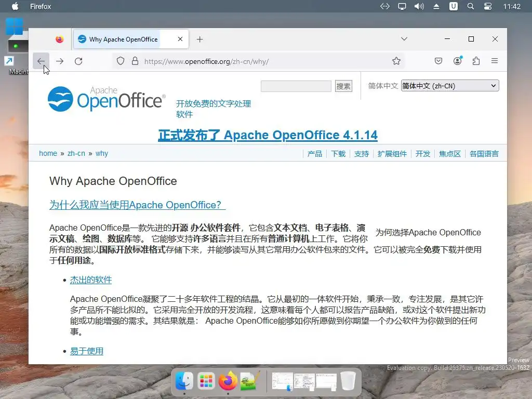The image size is (532, 399).
Task: Open the 开发 navigation item
Action: coord(423,154)
